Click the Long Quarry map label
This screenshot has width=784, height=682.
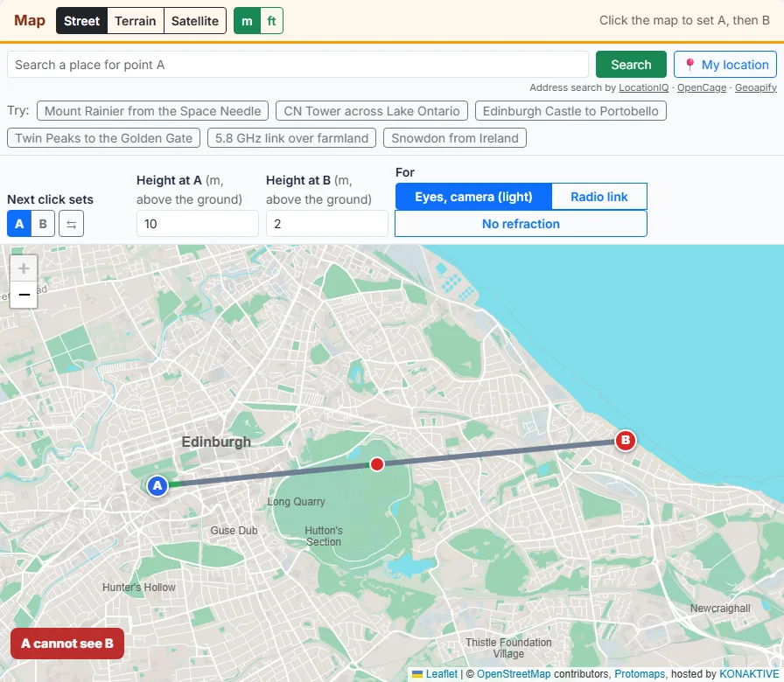(x=296, y=502)
